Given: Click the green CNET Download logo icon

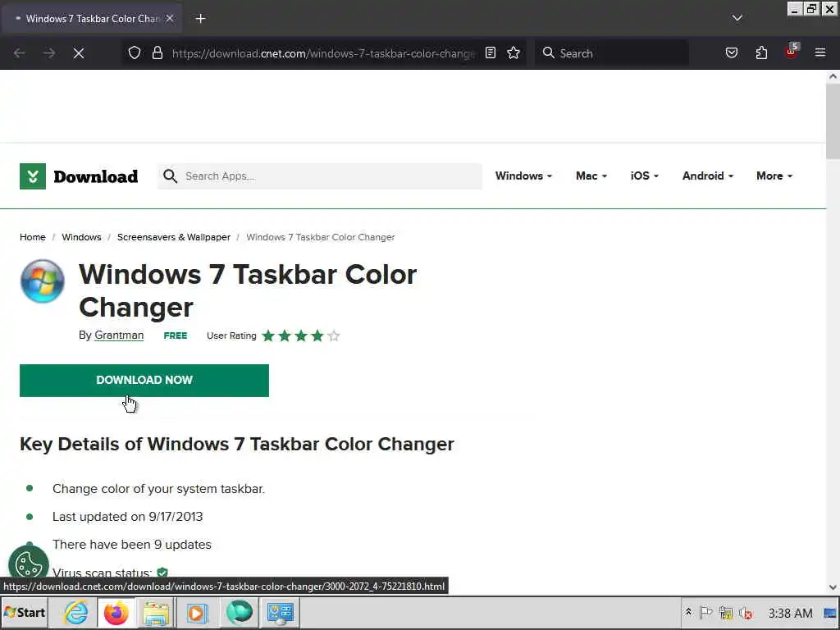Looking at the screenshot, I should click(x=33, y=176).
